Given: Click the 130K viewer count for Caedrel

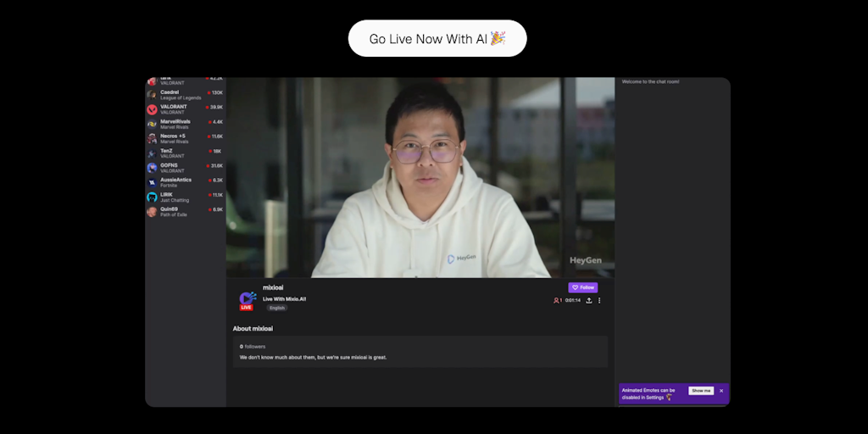Looking at the screenshot, I should pyautogui.click(x=217, y=92).
